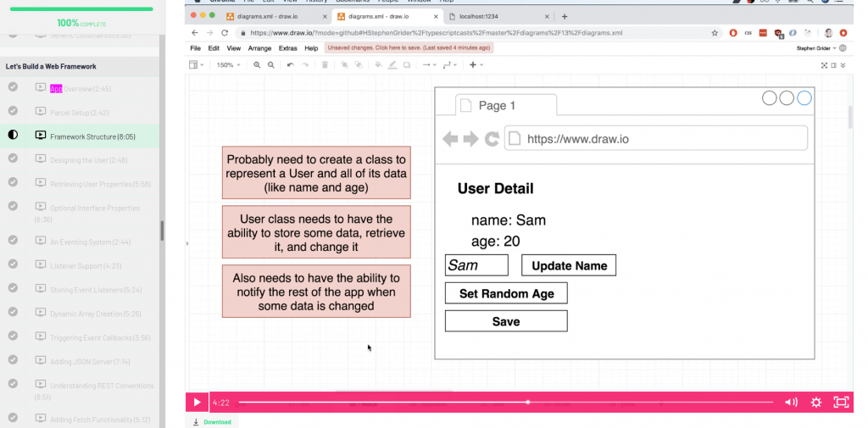868x428 pixels.
Task: Click the To Back icon in toolbar
Action: coord(359,64)
